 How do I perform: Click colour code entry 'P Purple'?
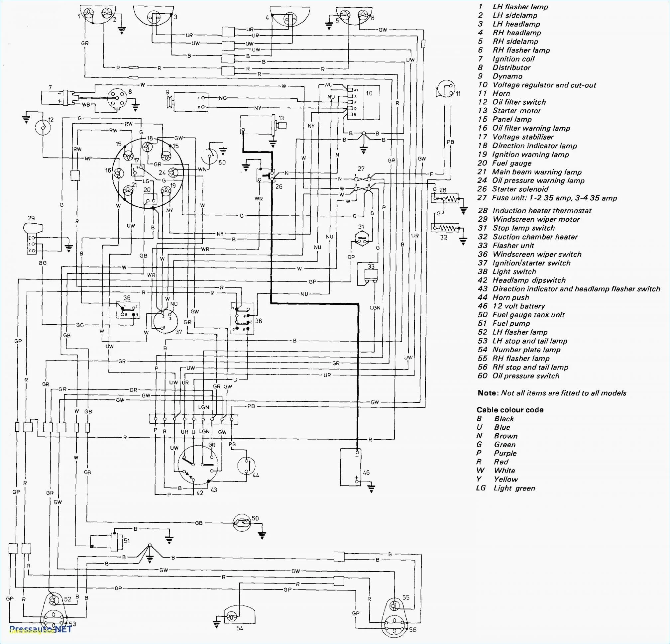496,454
